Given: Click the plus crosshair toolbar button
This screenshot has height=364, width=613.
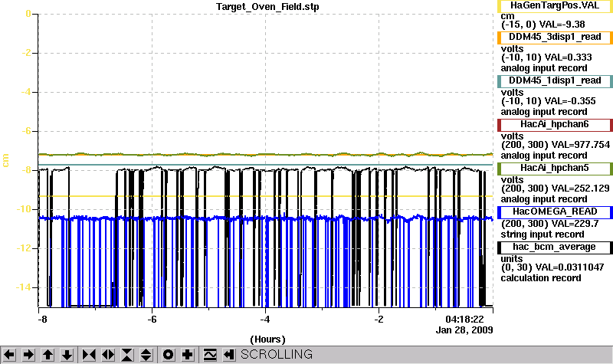Looking at the screenshot, I should coord(188,355).
